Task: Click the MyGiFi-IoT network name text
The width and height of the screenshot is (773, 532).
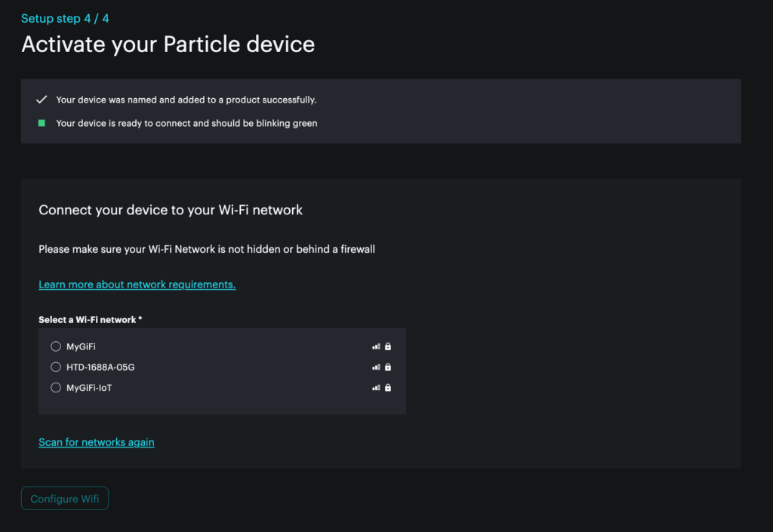Action: coord(89,388)
